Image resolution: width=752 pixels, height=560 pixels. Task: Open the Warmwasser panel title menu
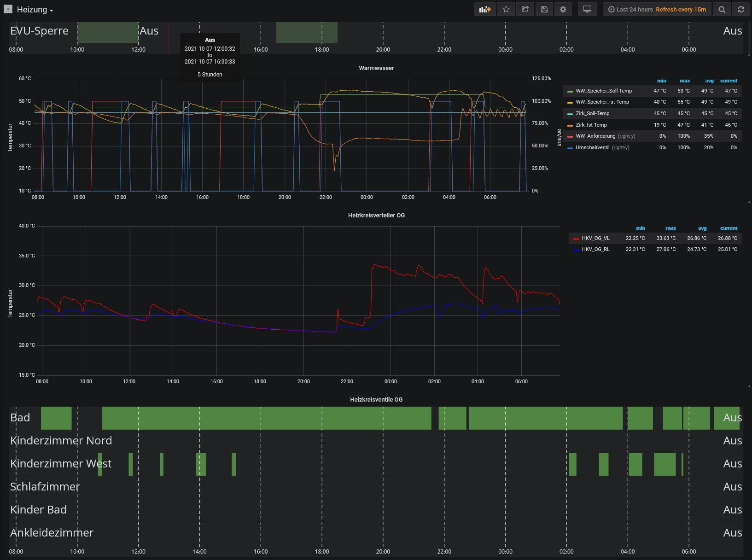(x=376, y=68)
